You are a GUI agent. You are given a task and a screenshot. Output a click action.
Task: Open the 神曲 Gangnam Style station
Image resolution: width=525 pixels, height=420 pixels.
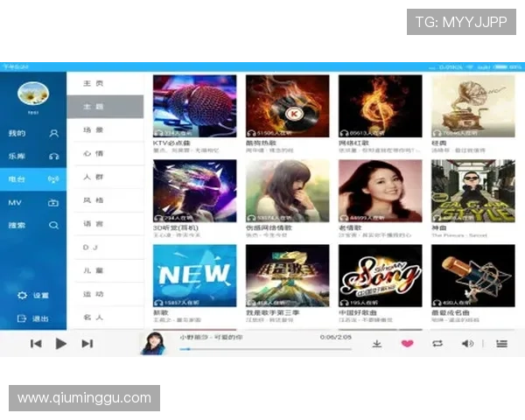pos(473,191)
